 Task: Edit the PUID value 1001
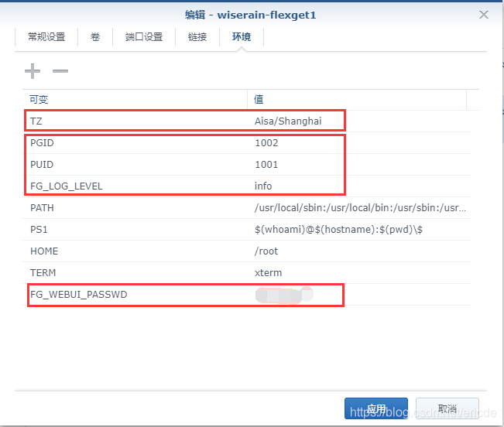tap(266, 164)
